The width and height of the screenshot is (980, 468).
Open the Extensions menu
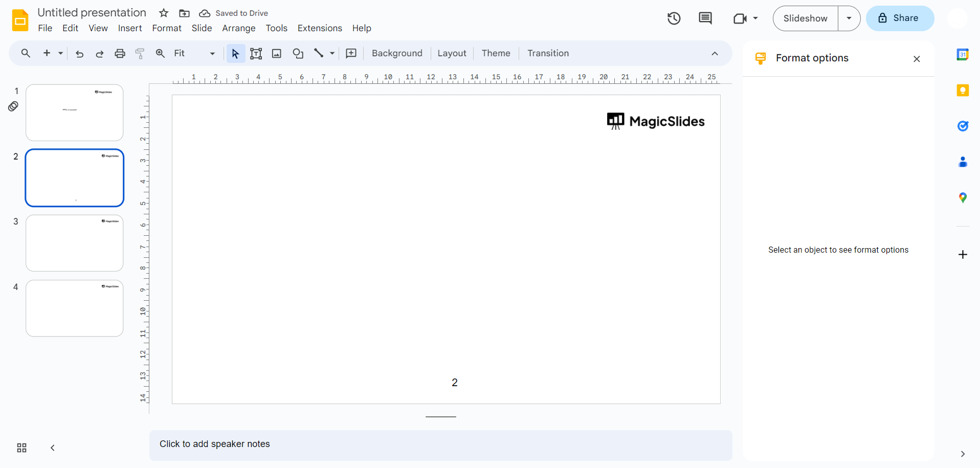coord(320,28)
